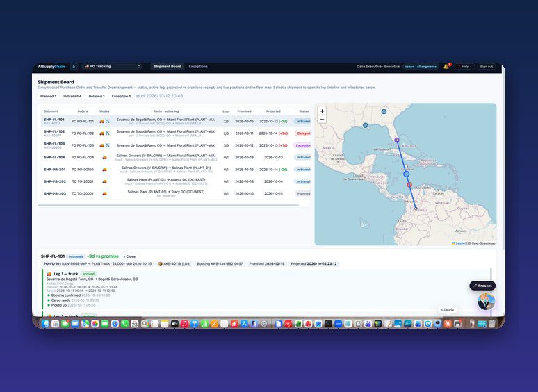Screen dimensions: 538x392
Task: Open the PO Tracking module dropdown
Action: click(x=112, y=67)
